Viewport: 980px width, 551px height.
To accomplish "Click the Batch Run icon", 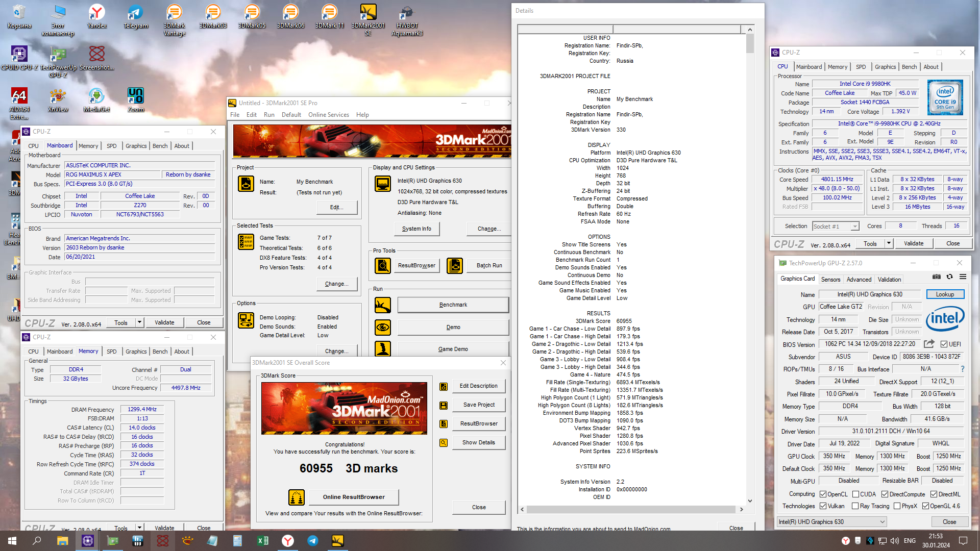I will tap(455, 265).
